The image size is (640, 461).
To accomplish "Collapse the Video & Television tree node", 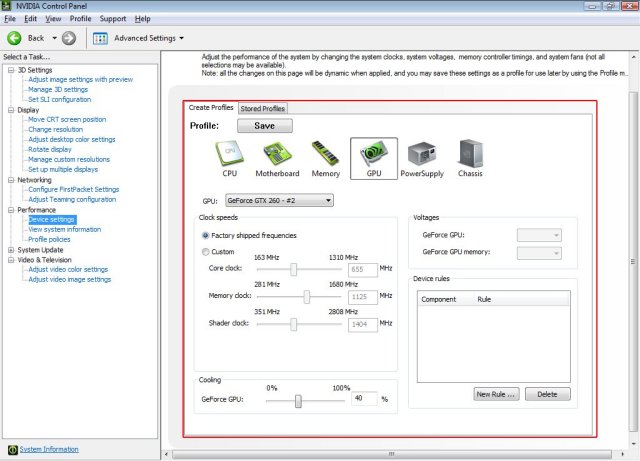I will tap(11, 260).
